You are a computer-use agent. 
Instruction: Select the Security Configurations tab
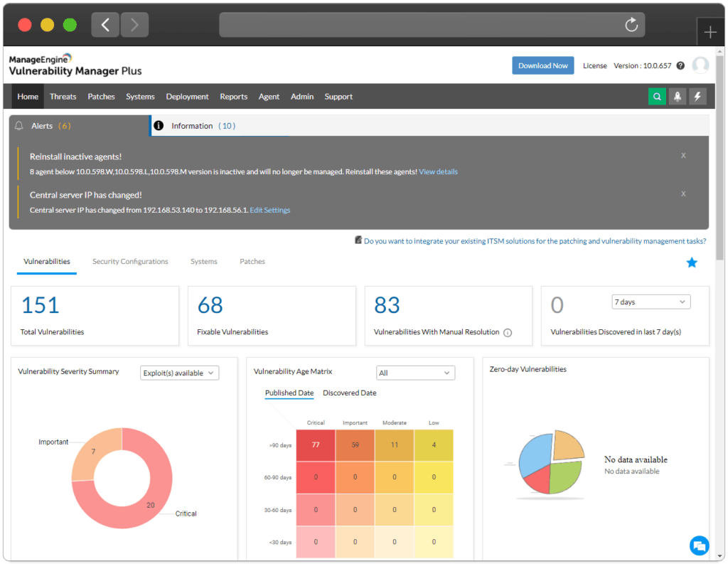[130, 262]
